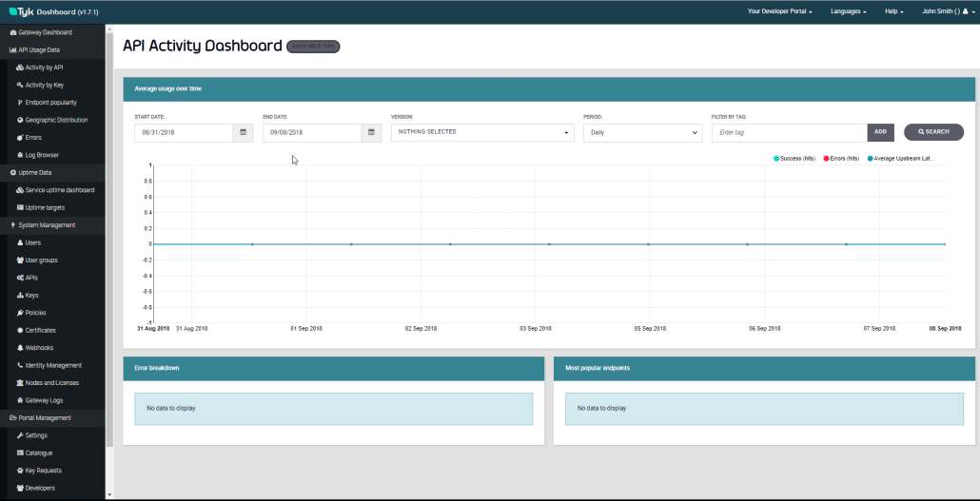Click the start date calendar icon
This screenshot has height=501, width=980.
[x=243, y=132]
